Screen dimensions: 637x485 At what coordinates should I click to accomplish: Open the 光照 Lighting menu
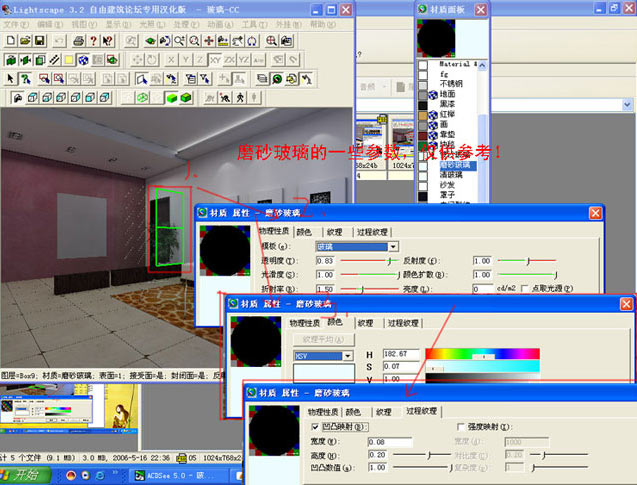(x=152, y=24)
